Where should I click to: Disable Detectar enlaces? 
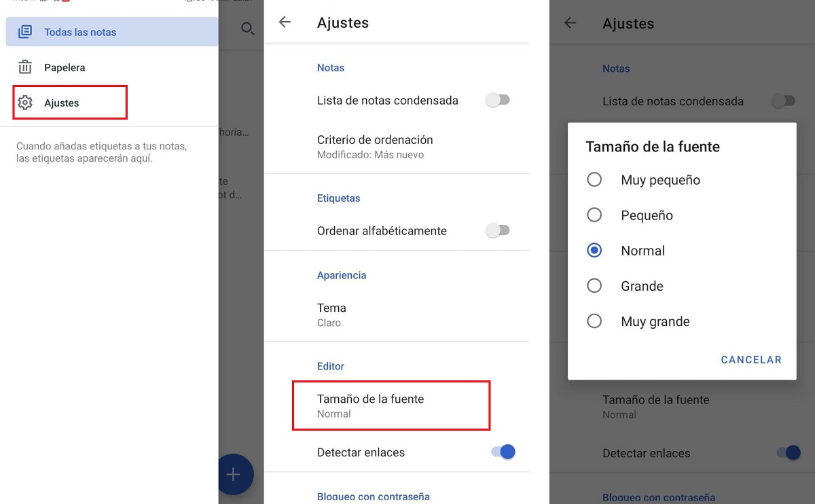[x=503, y=452]
